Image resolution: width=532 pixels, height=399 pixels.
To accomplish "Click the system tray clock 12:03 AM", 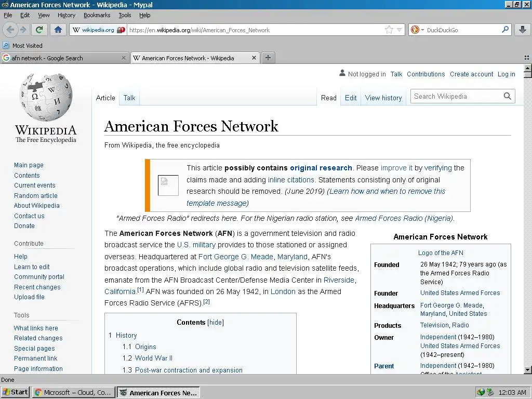I will (x=512, y=393).
